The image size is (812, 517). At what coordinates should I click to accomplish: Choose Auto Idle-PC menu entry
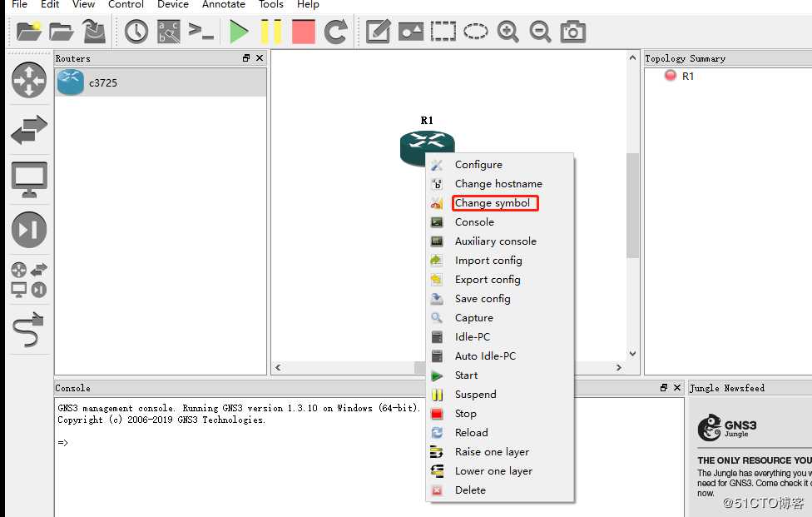tap(500, 356)
